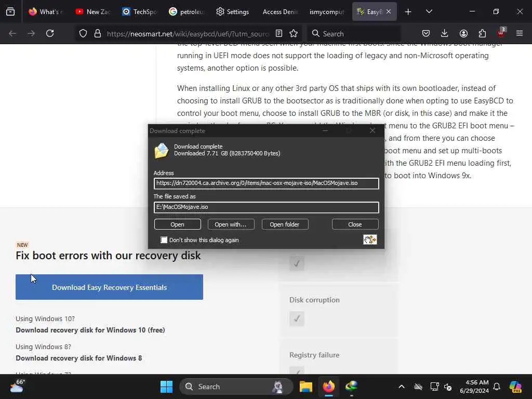Open a new browser tab
Viewport: 532px width, 399px height.
(408, 12)
